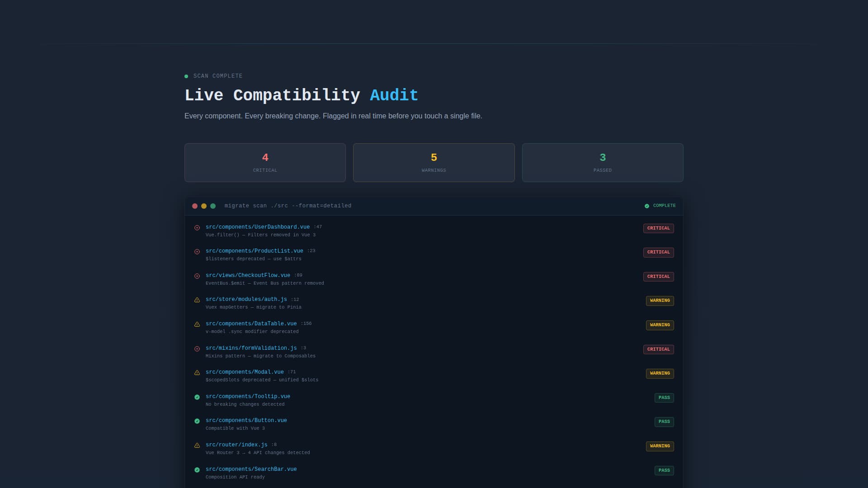The image size is (868, 488).
Task: Open src/components/Button.vue file link
Action: pyautogui.click(x=246, y=420)
